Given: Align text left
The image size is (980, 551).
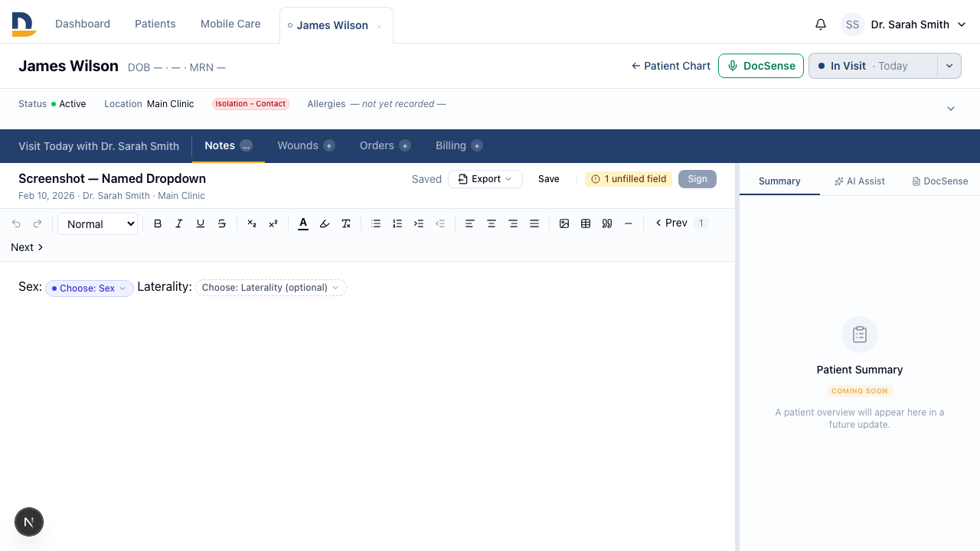Looking at the screenshot, I should tap(470, 223).
